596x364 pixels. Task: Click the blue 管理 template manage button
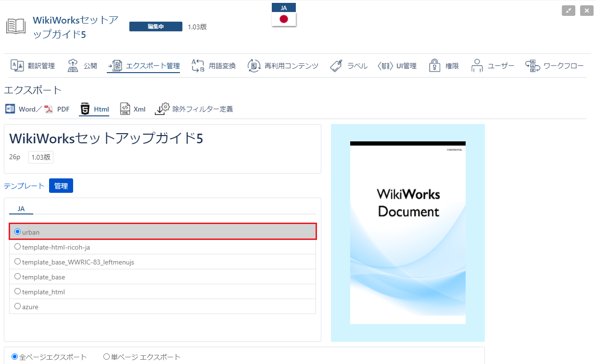click(61, 186)
